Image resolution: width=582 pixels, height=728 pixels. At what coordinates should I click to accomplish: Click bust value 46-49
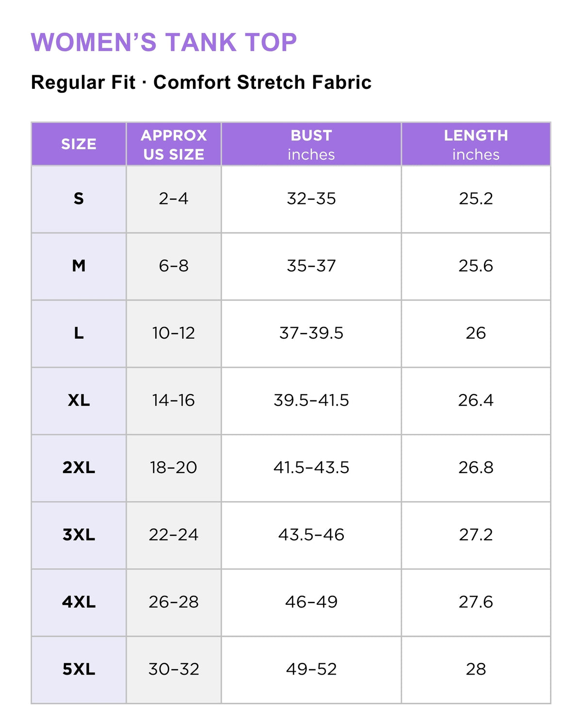[311, 602]
